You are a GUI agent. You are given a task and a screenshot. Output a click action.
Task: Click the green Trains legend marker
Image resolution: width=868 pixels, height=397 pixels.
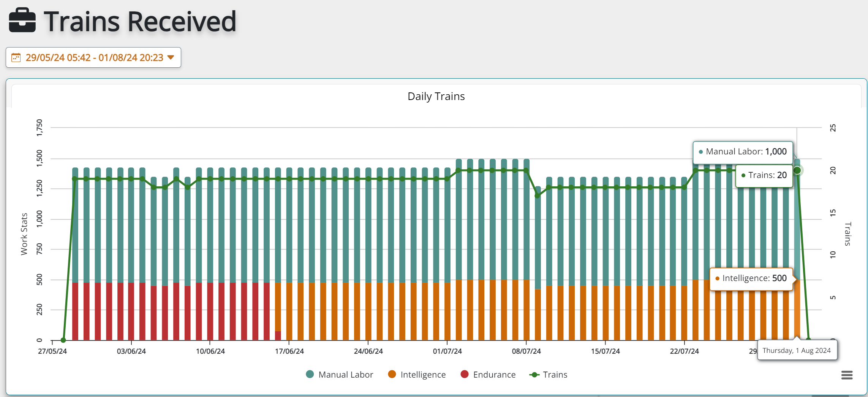coord(534,375)
